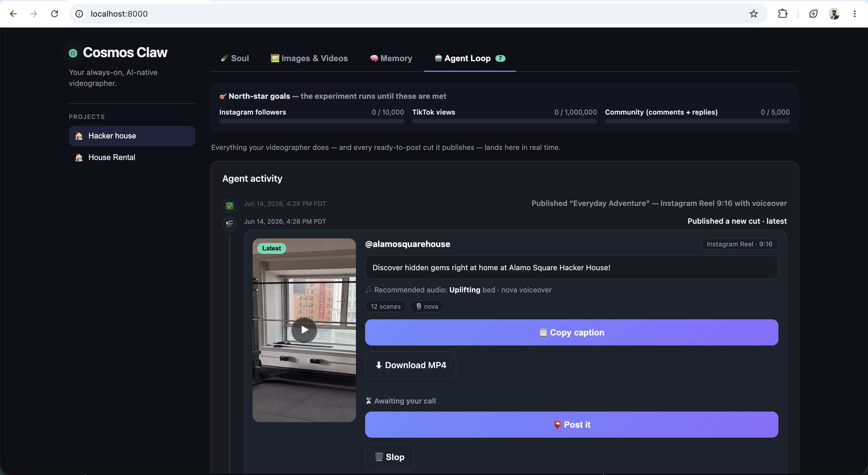The image size is (868, 475).
Task: Open the Chrome profile avatar
Action: click(834, 14)
